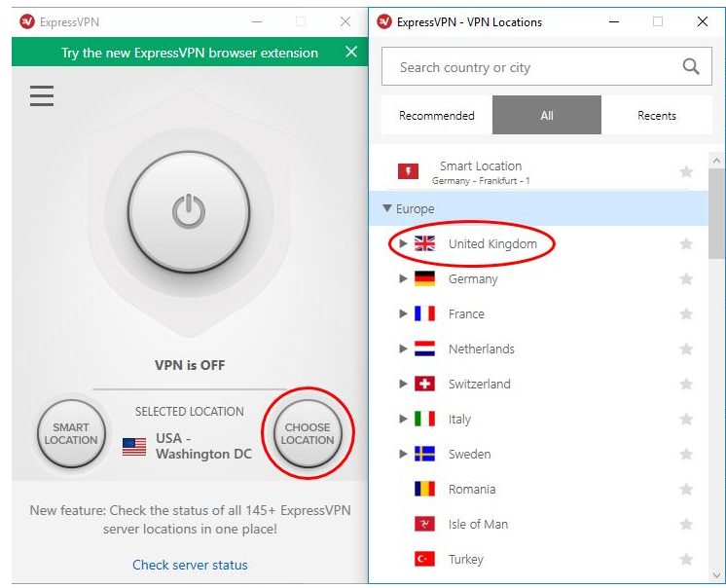Expand Netherlands server list

coord(403,349)
